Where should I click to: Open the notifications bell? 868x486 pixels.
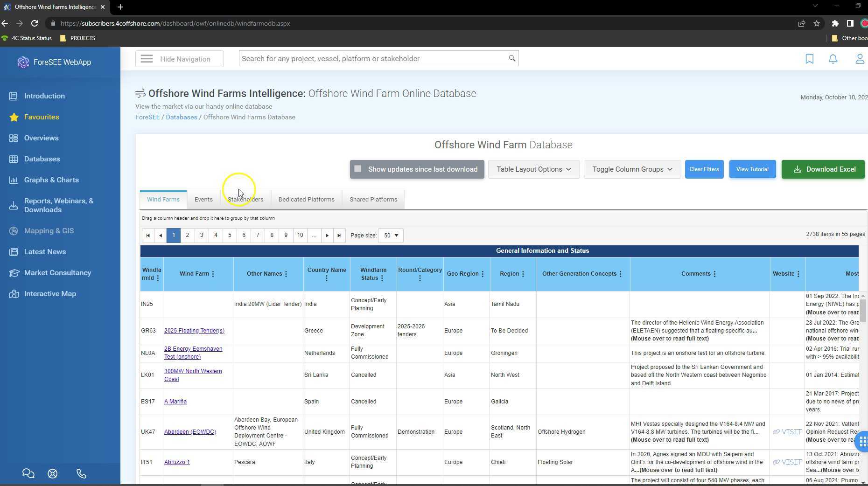pos(833,59)
